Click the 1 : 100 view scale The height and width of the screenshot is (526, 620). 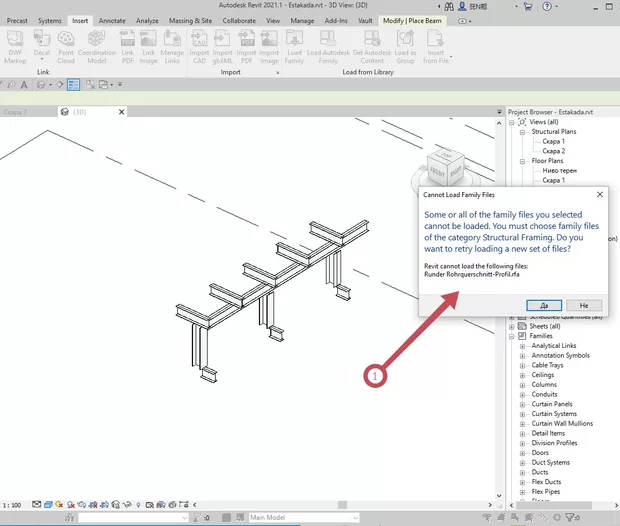pos(13,506)
